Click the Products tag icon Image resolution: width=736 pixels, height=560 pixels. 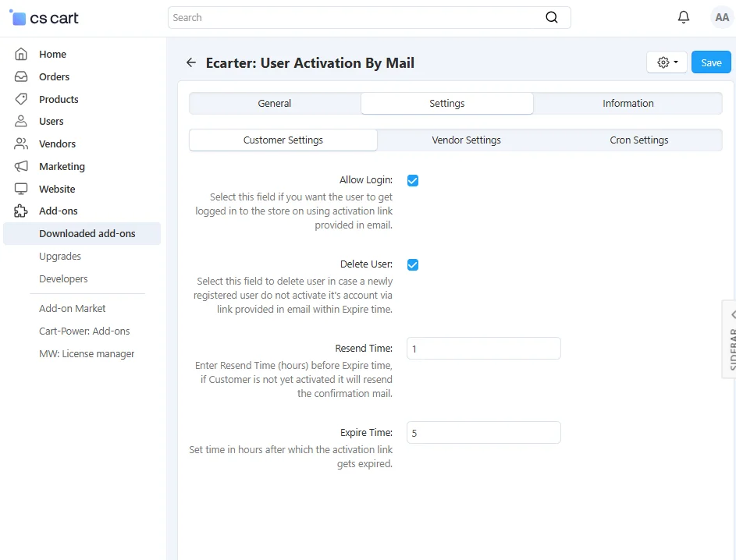(x=22, y=99)
